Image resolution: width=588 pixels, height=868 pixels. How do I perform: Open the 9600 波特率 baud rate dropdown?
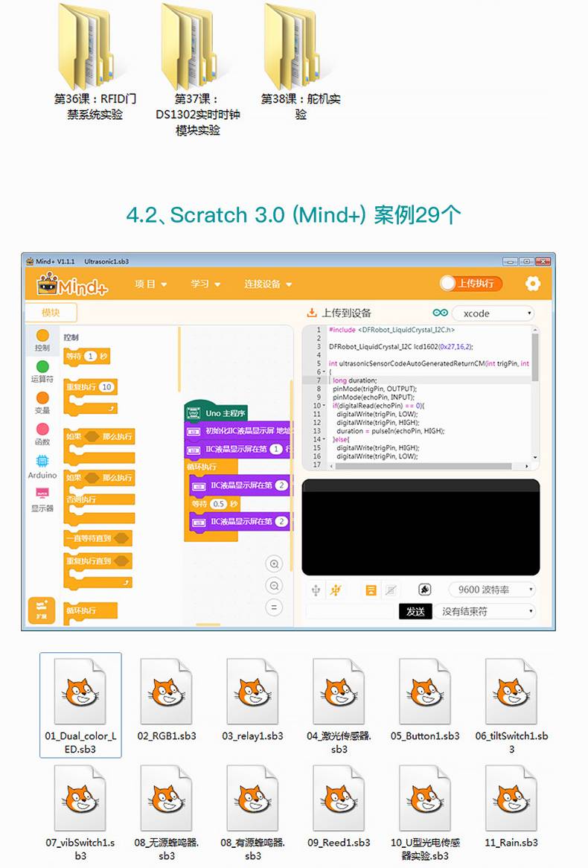492,590
